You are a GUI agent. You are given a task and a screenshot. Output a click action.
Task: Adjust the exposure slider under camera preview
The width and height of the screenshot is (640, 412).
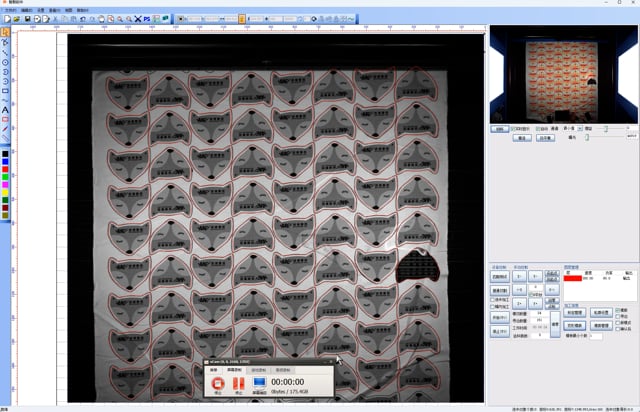[x=587, y=138]
